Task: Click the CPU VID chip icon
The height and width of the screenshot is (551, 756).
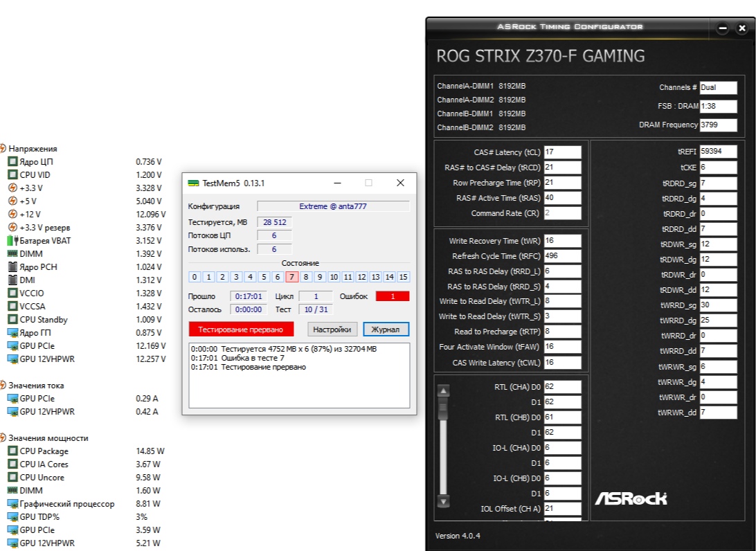Action: tap(12, 174)
